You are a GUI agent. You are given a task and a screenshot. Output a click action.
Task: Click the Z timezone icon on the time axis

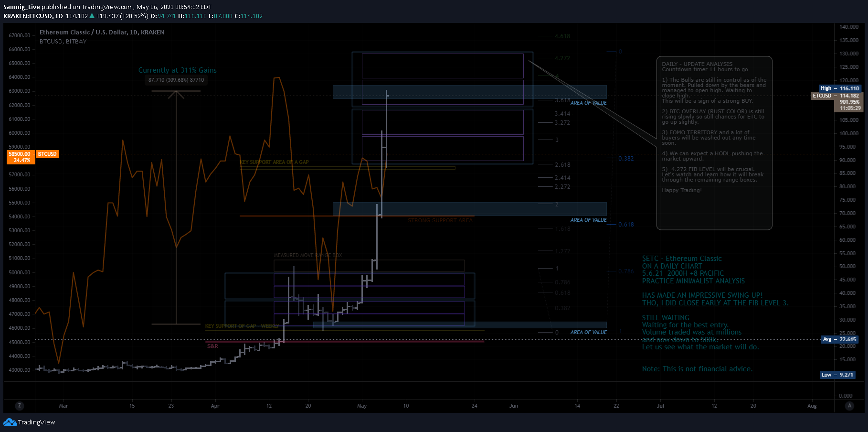[19, 406]
